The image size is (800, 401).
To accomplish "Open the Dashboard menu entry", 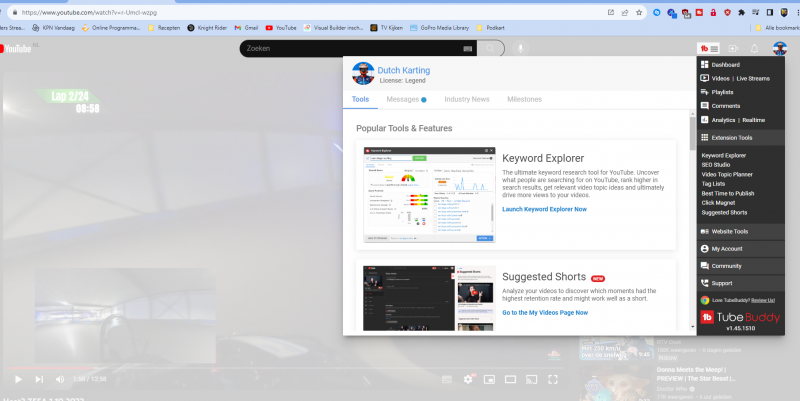I will click(x=731, y=64).
